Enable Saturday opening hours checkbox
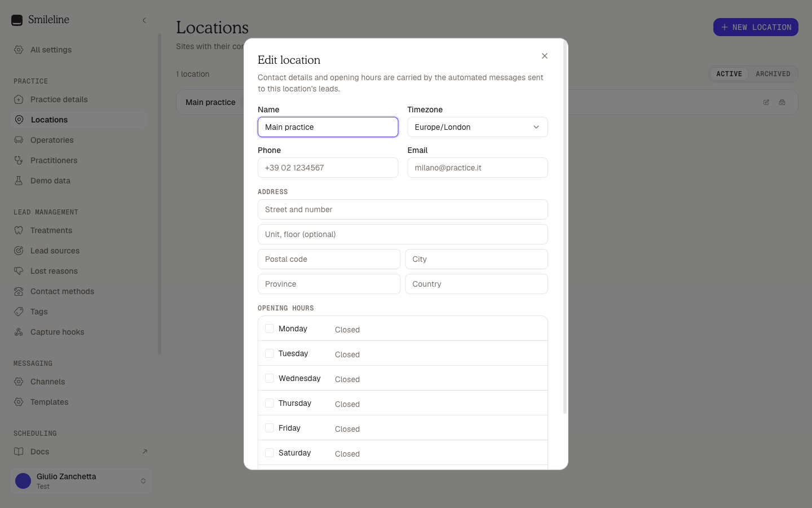This screenshot has height=508, width=812. 270,453
